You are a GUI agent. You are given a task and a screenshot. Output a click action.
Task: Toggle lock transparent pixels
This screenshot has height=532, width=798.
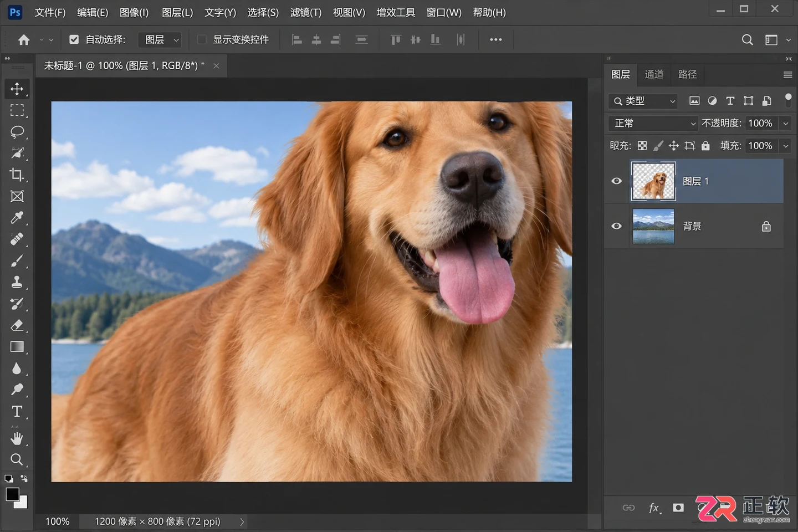[x=642, y=146]
